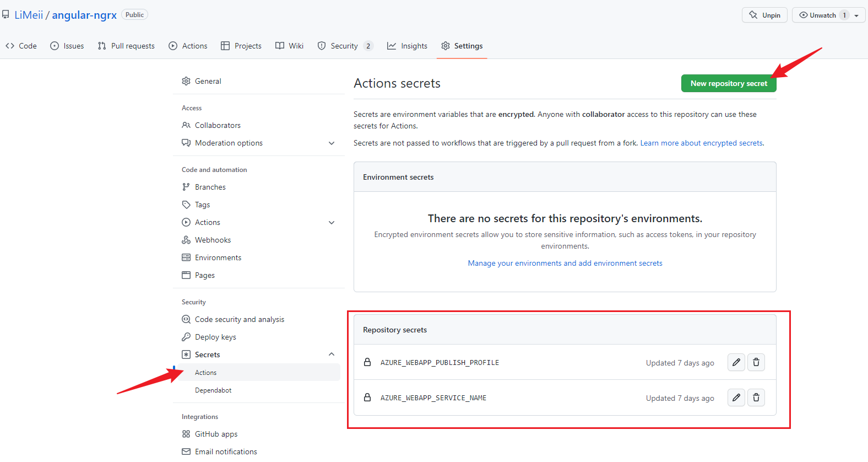Click the mail icon beside Email notifications
The width and height of the screenshot is (868, 462).
click(186, 452)
